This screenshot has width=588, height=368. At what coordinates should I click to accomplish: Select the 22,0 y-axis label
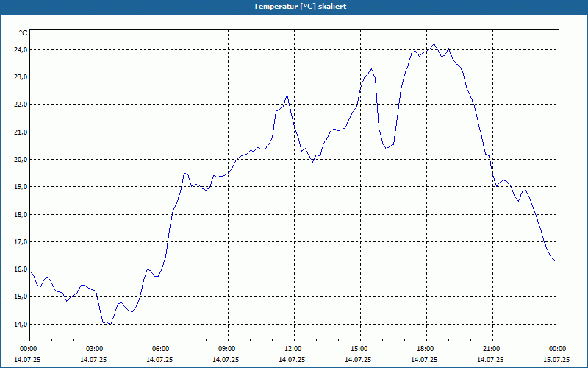[21, 105]
